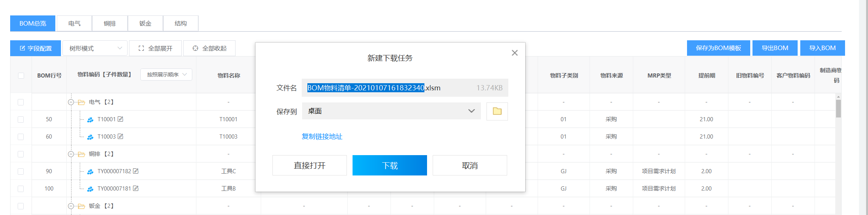Viewport: 868px width, 215px height.
Task: Toggle the select-all header checkbox
Action: (x=21, y=76)
